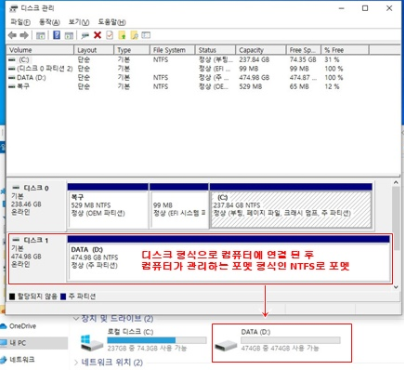This screenshot has height=373, width=404.
Task: Select the 복구 529 MB NTFS partition block
Action: [108, 206]
